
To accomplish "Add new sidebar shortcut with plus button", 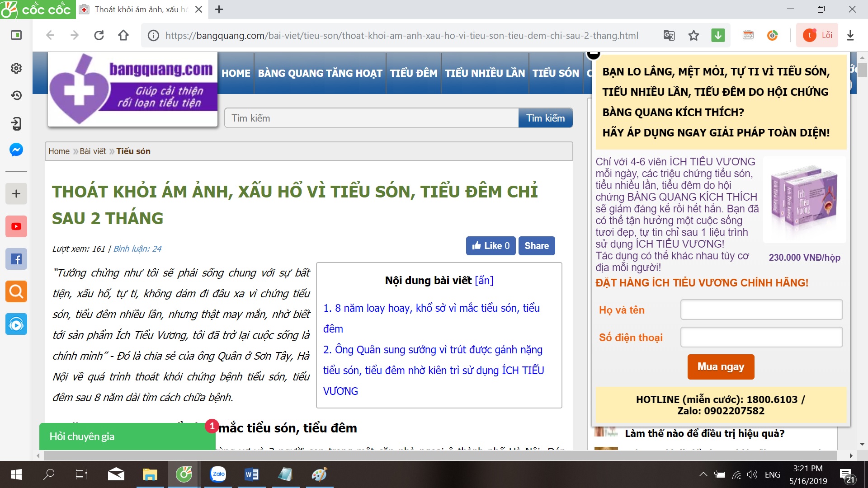I will (16, 194).
